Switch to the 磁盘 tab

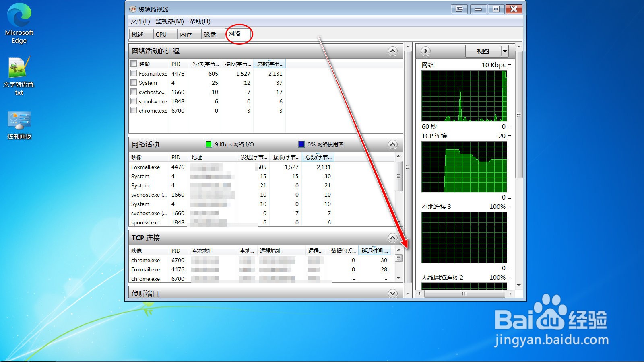tap(213, 34)
